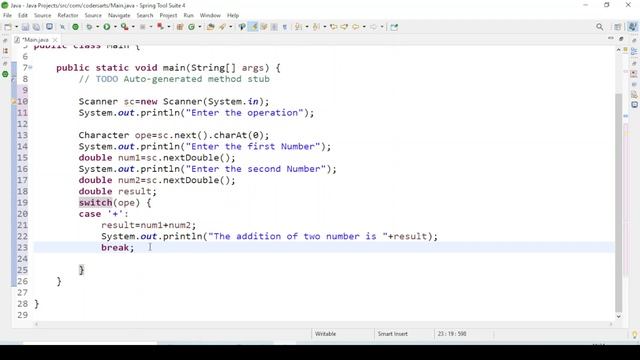Open the Edit menu
This screenshot has width=640, height=360.
[x=23, y=16]
